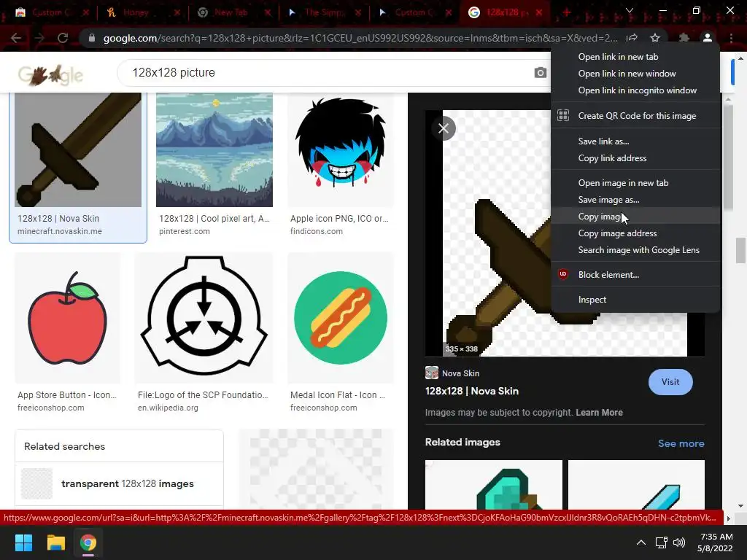This screenshot has height=560, width=747.
Task: Open the network tray icon
Action: click(661, 542)
